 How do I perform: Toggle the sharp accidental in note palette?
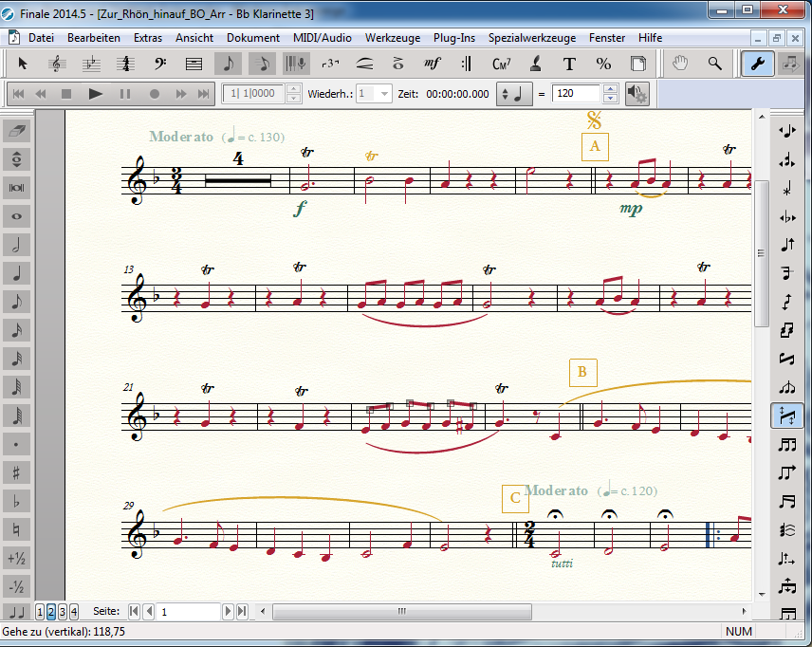click(x=17, y=471)
